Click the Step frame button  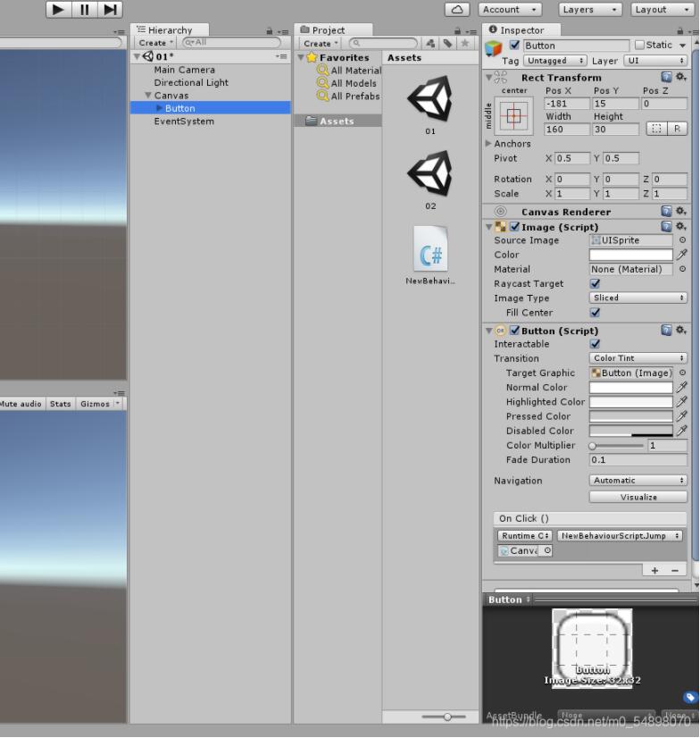(110, 9)
